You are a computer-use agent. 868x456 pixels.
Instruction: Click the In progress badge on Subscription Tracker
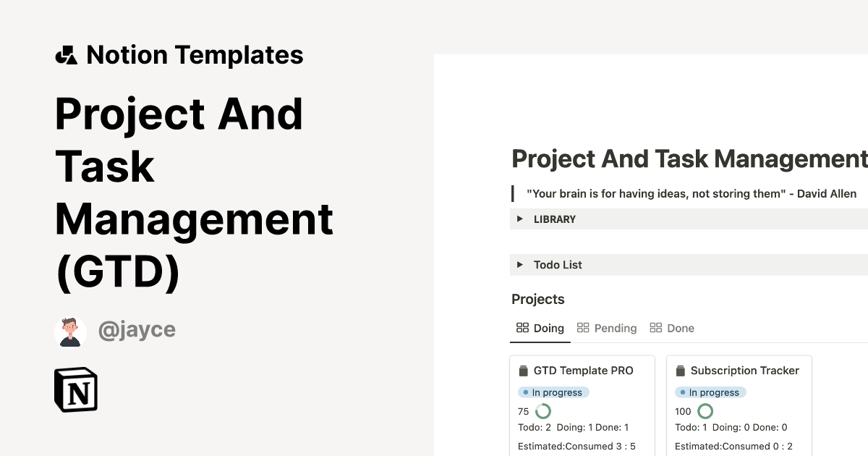(x=710, y=392)
